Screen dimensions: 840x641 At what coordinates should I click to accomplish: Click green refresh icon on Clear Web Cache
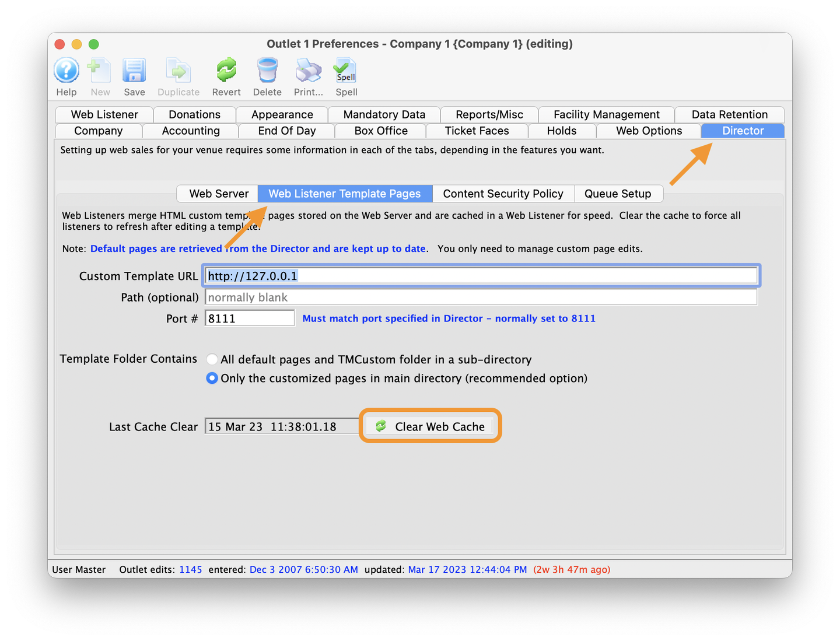tap(381, 426)
